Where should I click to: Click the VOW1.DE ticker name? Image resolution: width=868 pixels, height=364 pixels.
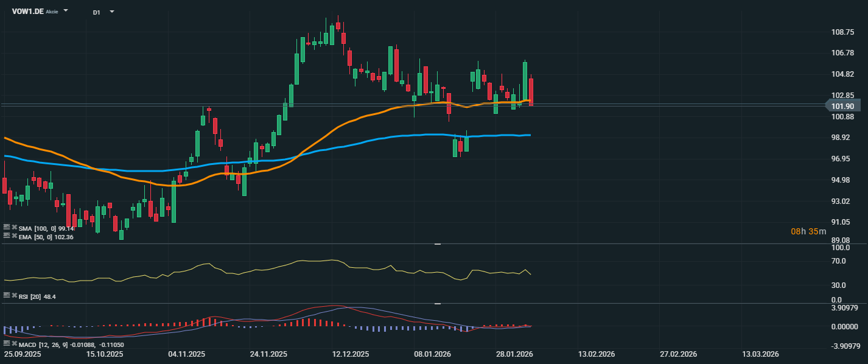point(27,12)
